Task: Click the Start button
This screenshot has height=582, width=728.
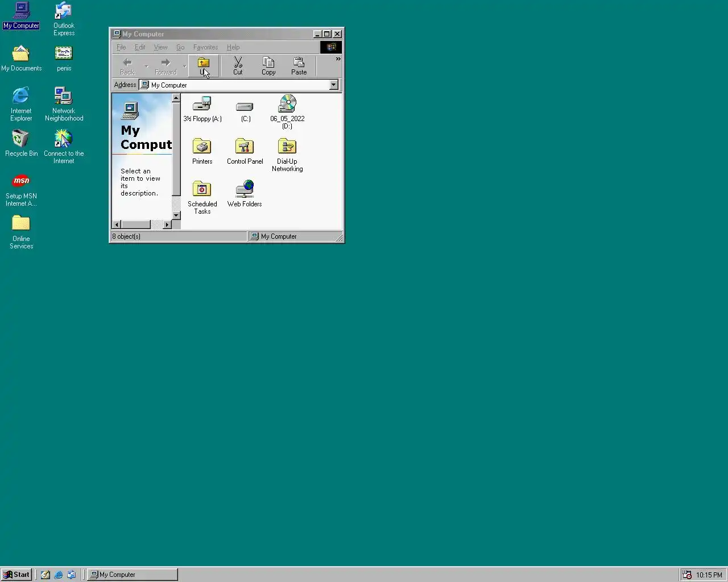Action: [x=16, y=575]
